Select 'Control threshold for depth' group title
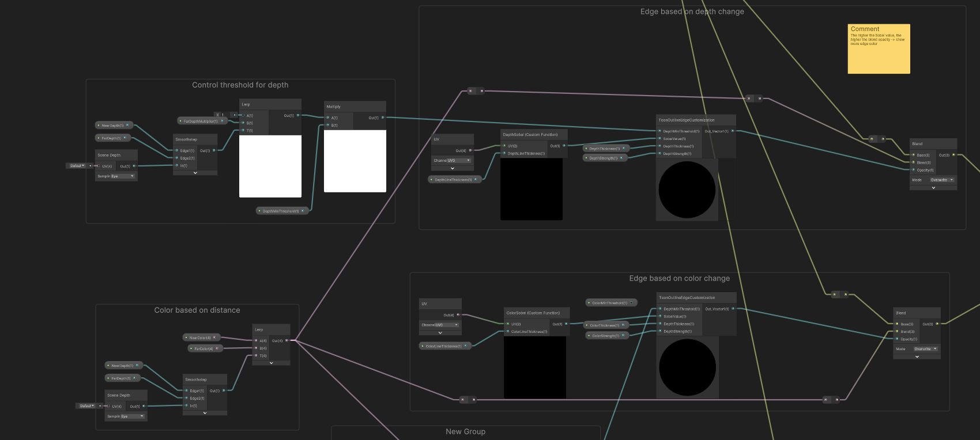 pos(240,85)
